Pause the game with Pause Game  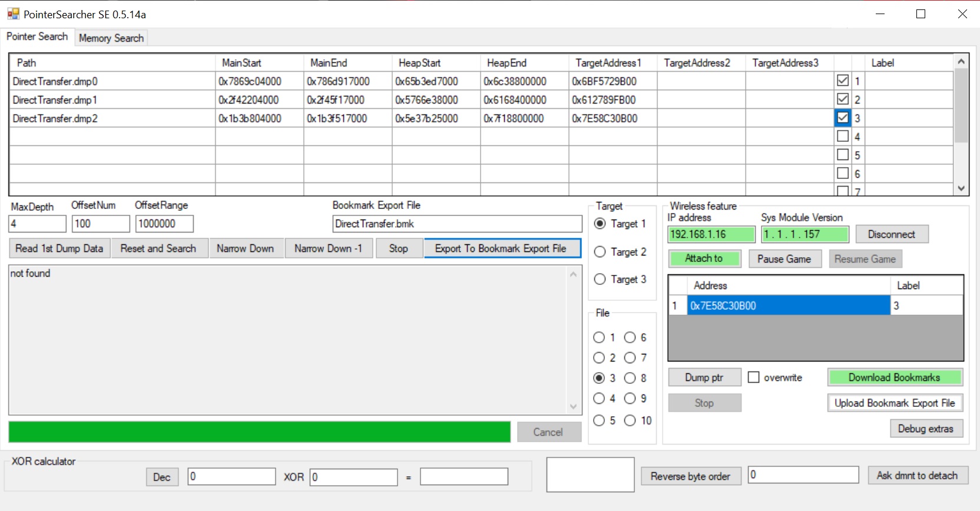pos(784,259)
